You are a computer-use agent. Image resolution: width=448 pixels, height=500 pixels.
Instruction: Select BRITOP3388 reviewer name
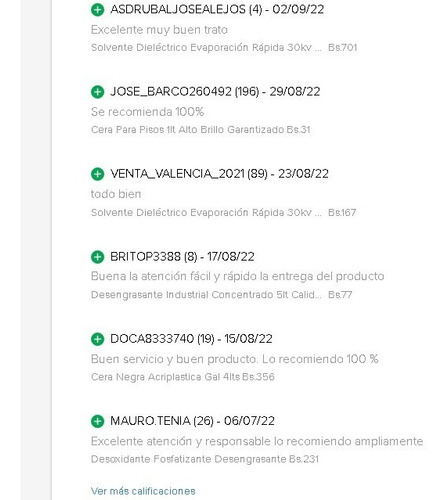point(145,257)
